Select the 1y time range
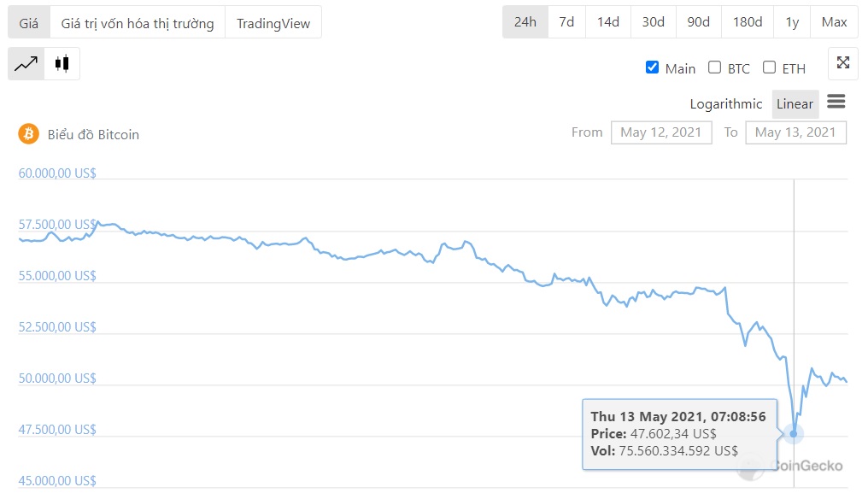868x493 pixels. click(792, 22)
